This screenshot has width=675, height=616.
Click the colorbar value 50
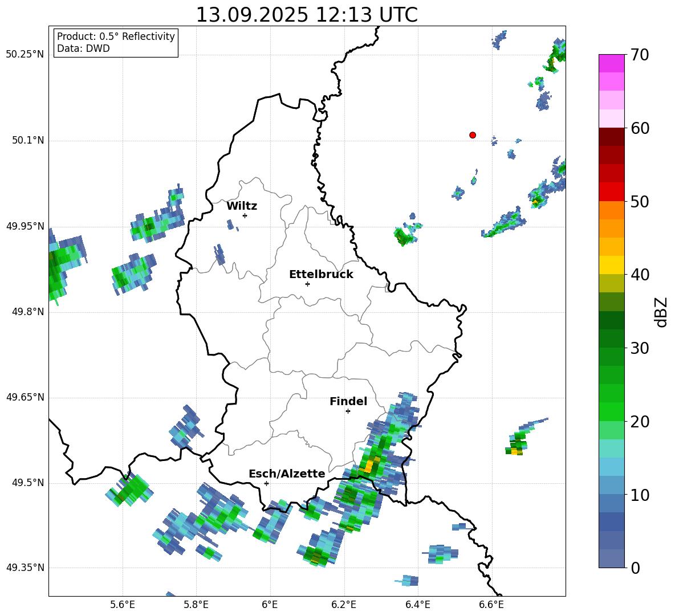[x=640, y=201]
